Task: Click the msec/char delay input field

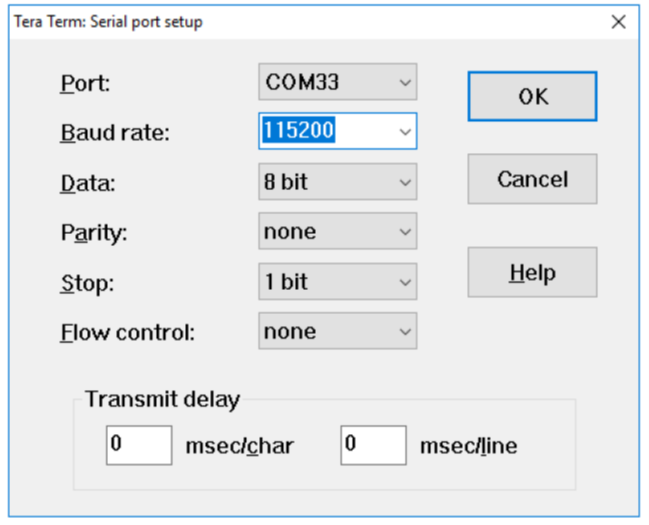Action: [x=139, y=445]
